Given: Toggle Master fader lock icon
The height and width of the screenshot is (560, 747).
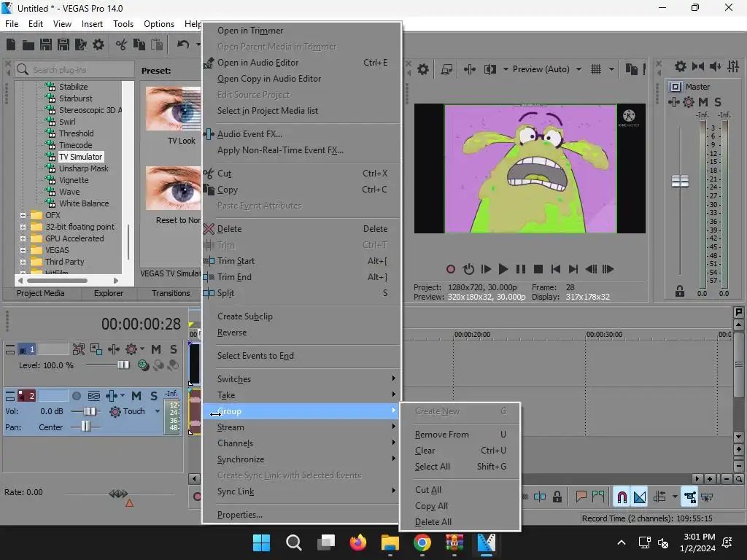Looking at the screenshot, I should (x=680, y=292).
